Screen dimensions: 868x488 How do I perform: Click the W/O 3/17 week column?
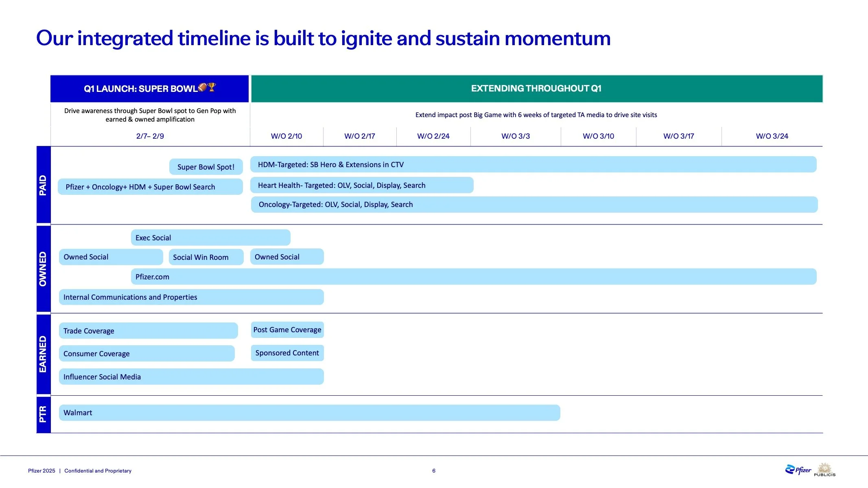[679, 136]
